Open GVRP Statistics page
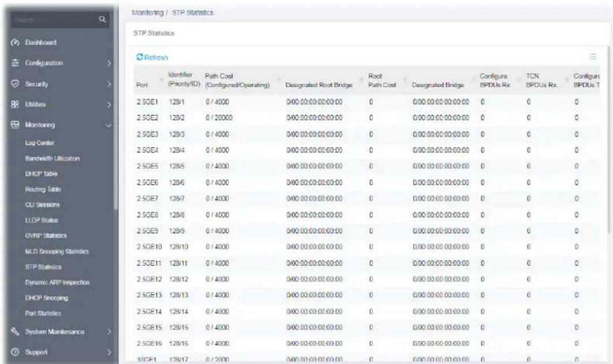The height and width of the screenshot is (364, 613). point(46,235)
